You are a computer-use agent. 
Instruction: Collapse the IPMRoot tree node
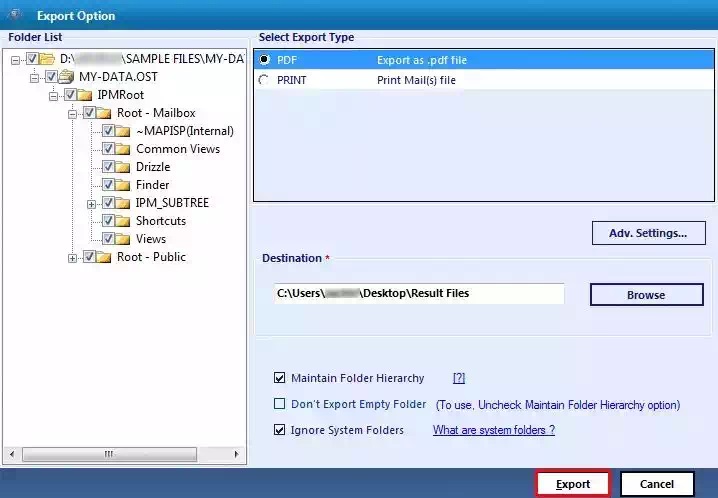[54, 96]
